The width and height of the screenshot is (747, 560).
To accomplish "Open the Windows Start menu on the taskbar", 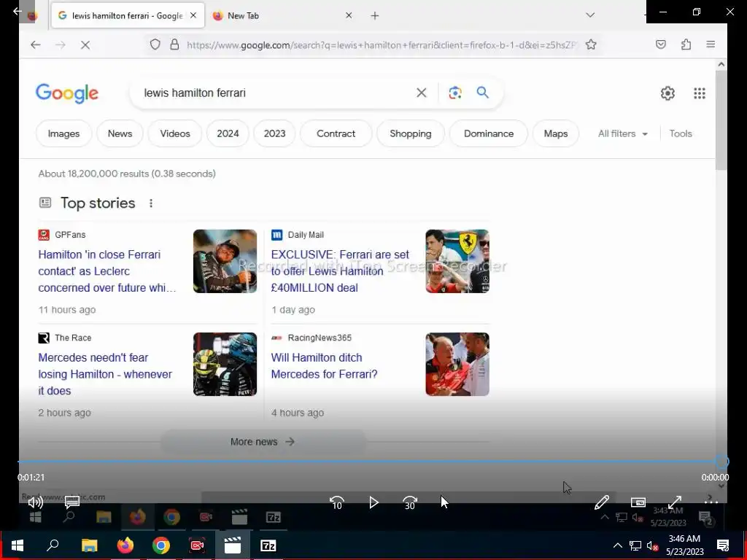I will click(18, 545).
